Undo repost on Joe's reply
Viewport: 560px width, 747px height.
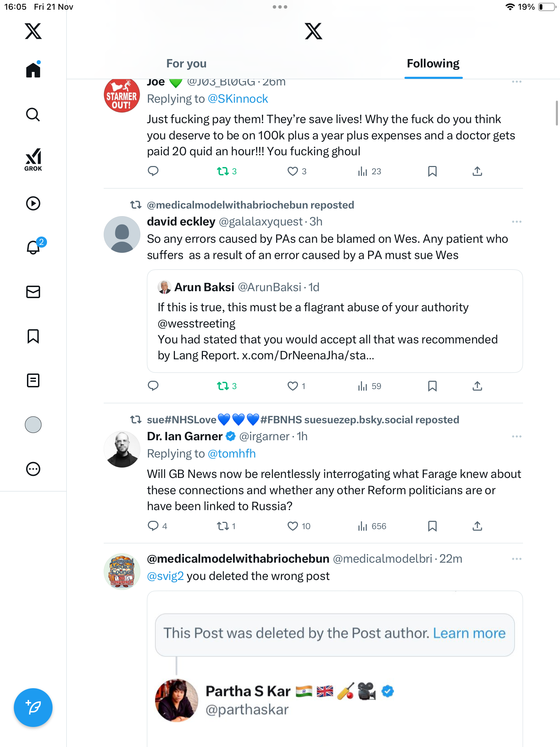(x=223, y=171)
